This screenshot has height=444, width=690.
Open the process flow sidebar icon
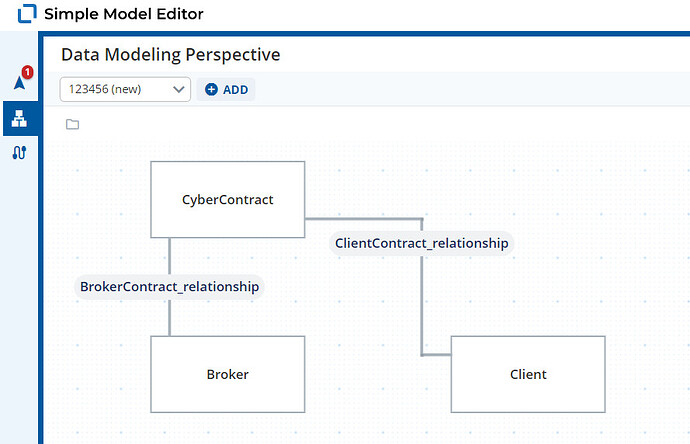19,153
